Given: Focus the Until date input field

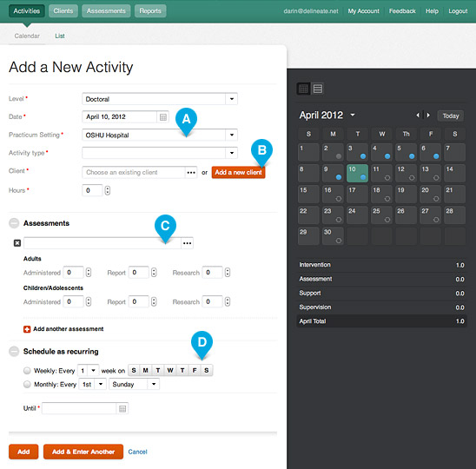Looking at the screenshot, I should [79, 408].
